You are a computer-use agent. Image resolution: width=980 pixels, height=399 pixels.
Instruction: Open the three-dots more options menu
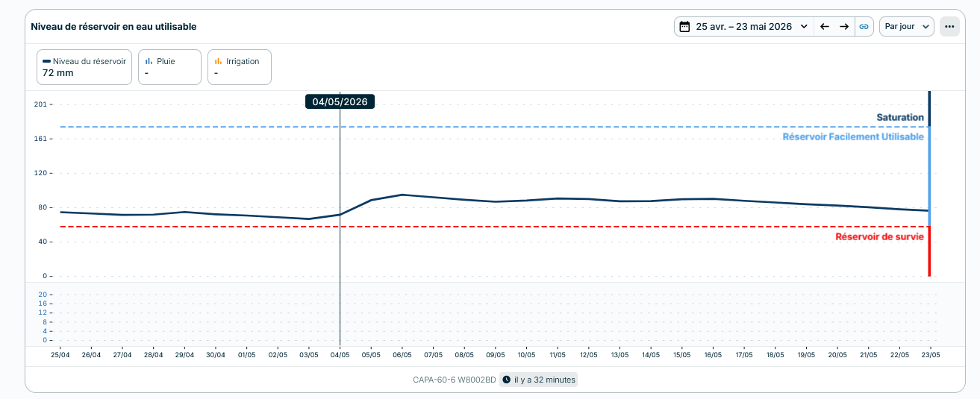click(x=949, y=27)
